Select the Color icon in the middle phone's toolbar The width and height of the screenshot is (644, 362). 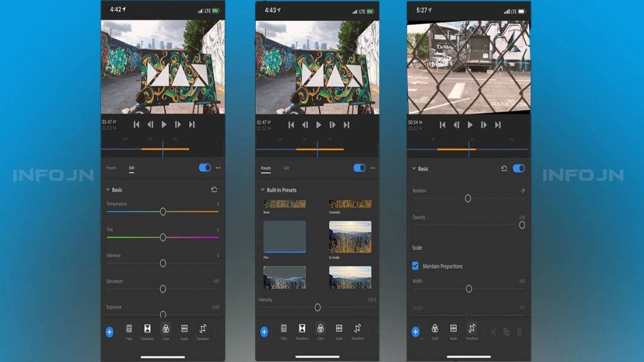320,329
